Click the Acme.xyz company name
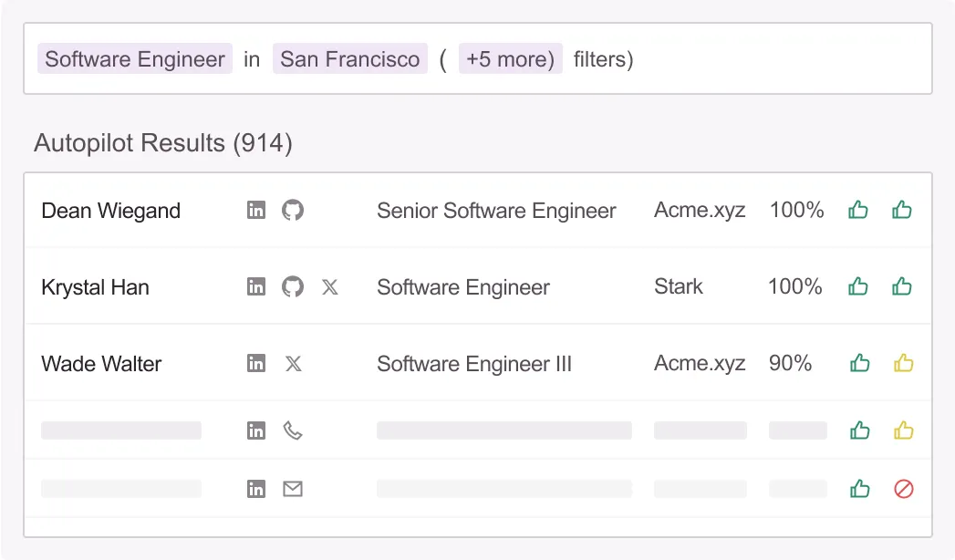955x560 pixels. pos(699,210)
